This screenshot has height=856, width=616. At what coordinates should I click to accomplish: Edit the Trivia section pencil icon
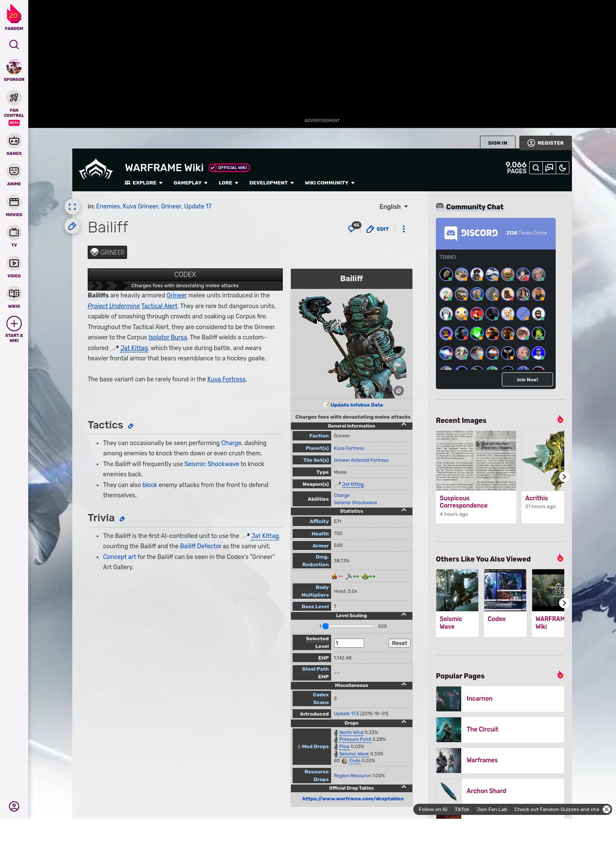tap(122, 519)
